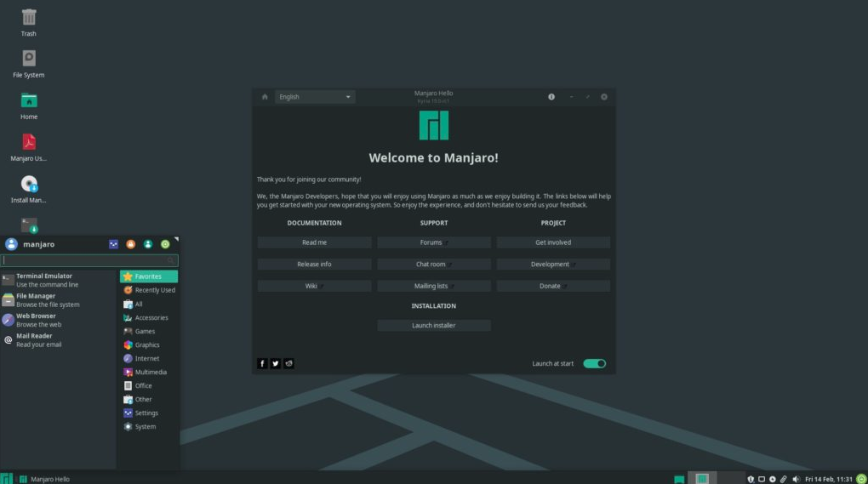Click the Launch installer button
The image size is (868, 484).
434,326
